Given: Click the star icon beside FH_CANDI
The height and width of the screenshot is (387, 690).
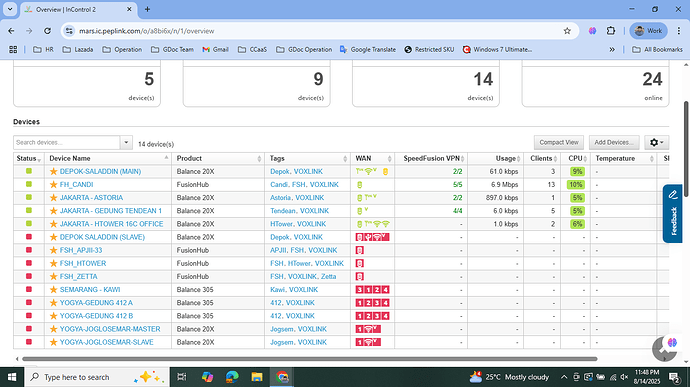Looking at the screenshot, I should click(x=54, y=184).
